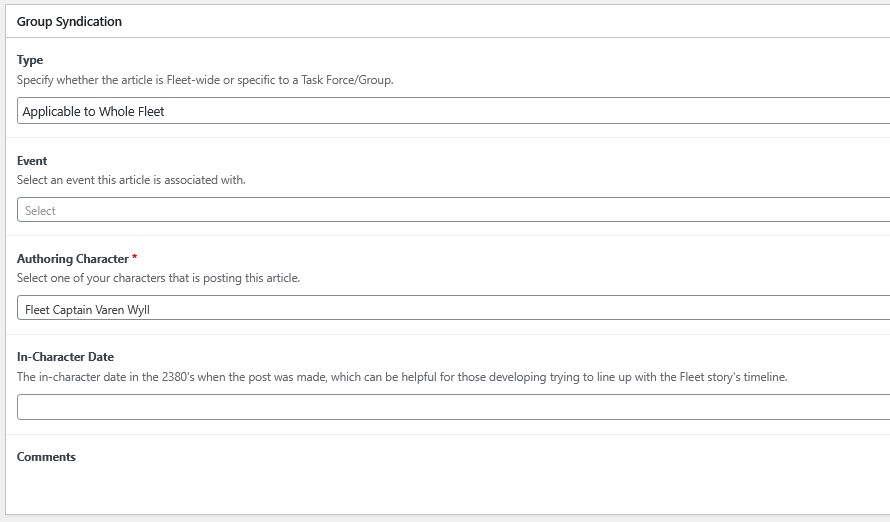The width and height of the screenshot is (890, 522).
Task: Click the Authoring Character label
Action: [72, 259]
